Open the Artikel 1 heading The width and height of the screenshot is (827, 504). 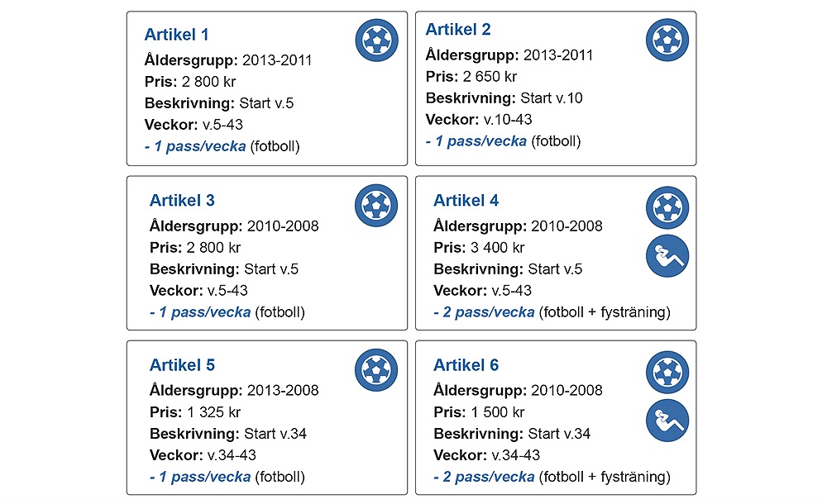(x=177, y=35)
